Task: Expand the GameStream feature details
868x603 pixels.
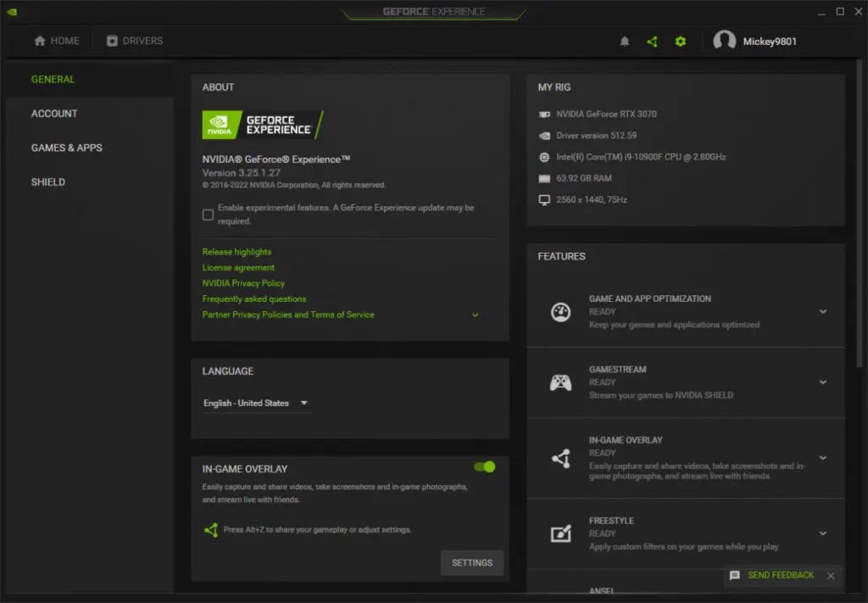Action: (823, 382)
